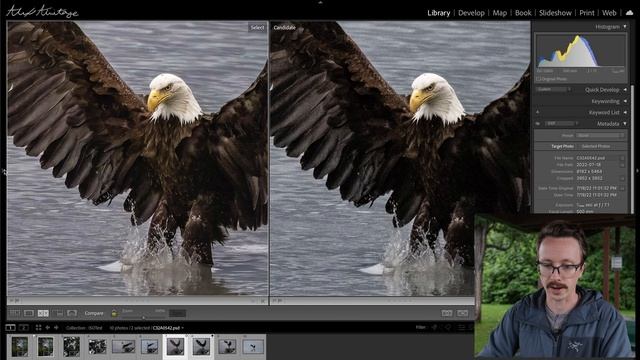Screen dimensions: 640x360
Task: Select the eighth eagle thumbnail in filmstrip
Action: [201, 347]
